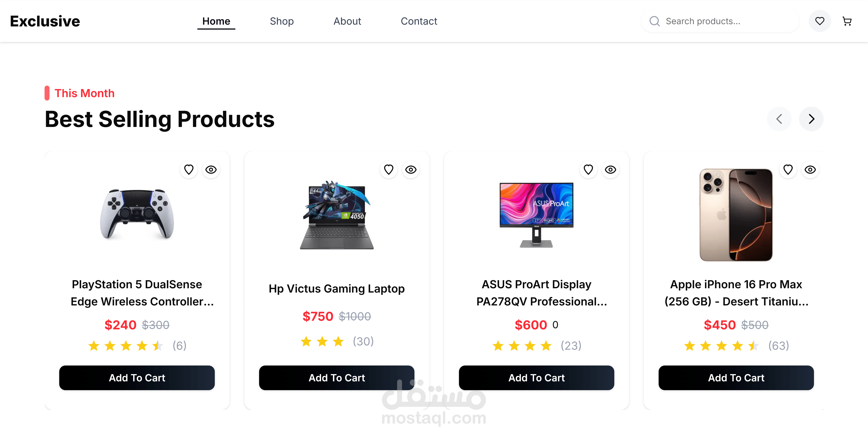868x436 pixels.
Task: Preview the ASUS ProArt Display with eye icon
Action: (x=610, y=169)
